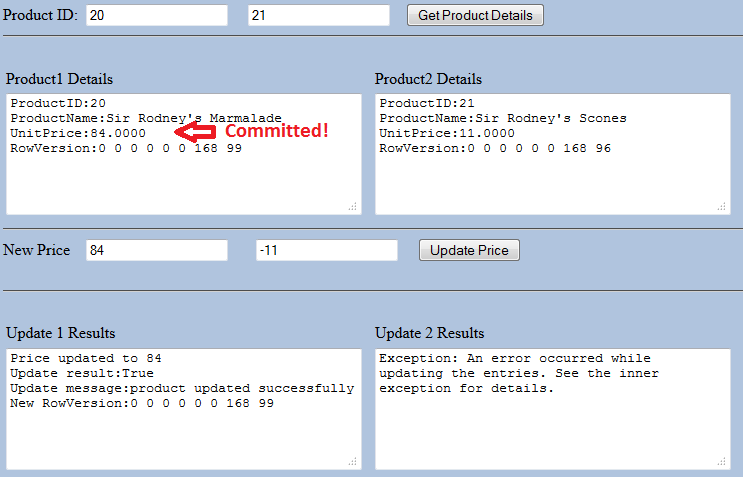Click the resize grip of Product2 Details box

pyautogui.click(x=721, y=206)
